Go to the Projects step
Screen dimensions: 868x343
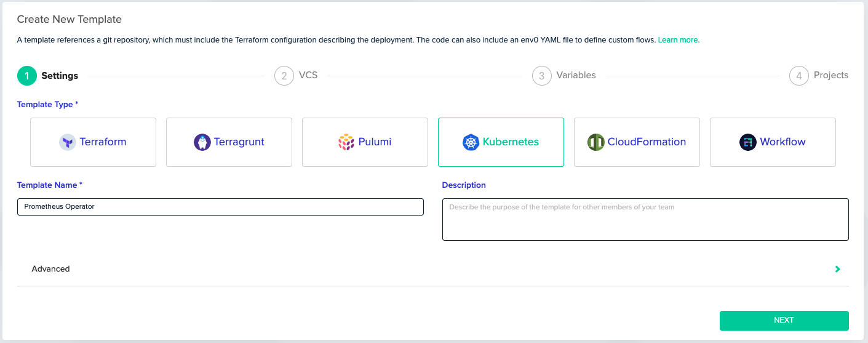point(830,75)
